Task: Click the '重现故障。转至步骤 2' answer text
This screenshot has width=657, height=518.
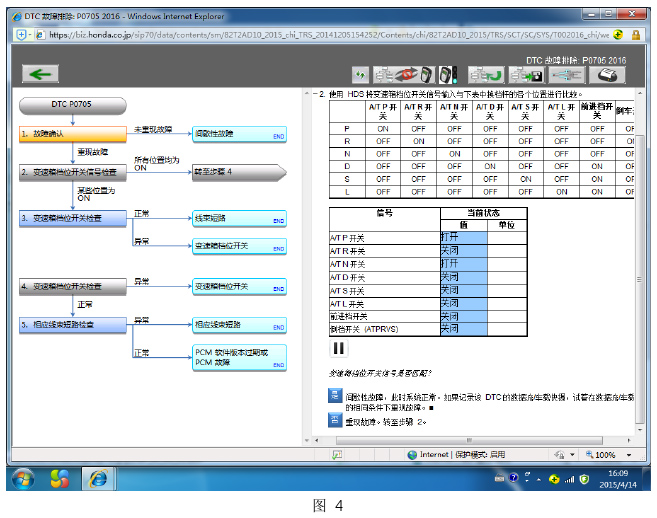Action: point(385,422)
